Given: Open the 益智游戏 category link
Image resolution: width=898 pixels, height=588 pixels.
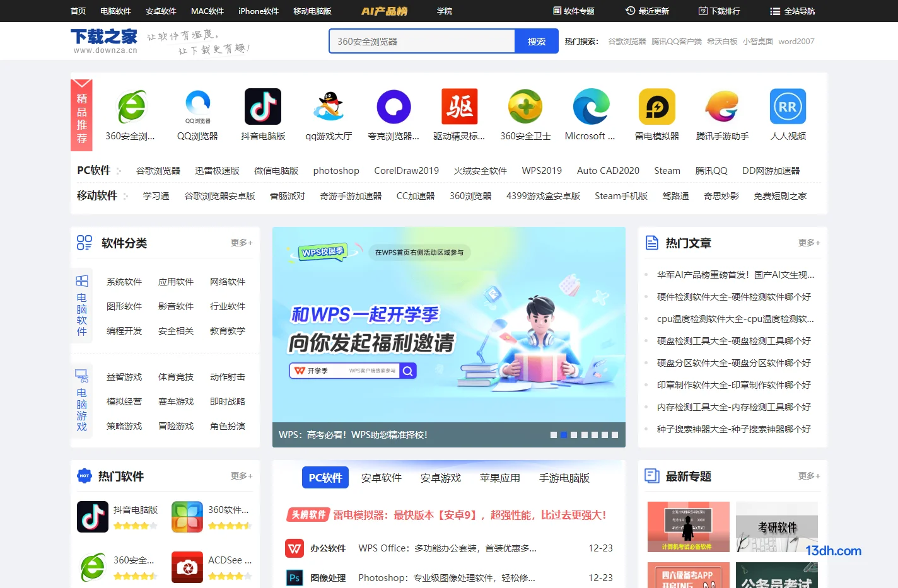Looking at the screenshot, I should coord(124,377).
